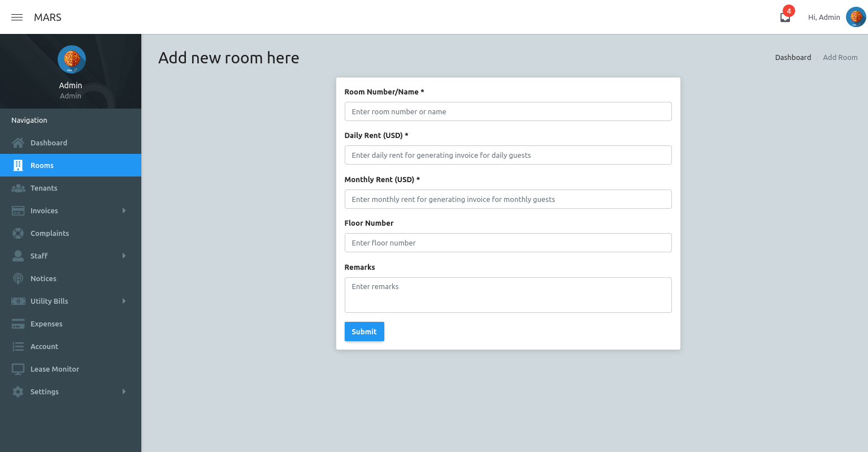Select the Rooms icon in the sidebar
The width and height of the screenshot is (868, 452).
(x=18, y=165)
